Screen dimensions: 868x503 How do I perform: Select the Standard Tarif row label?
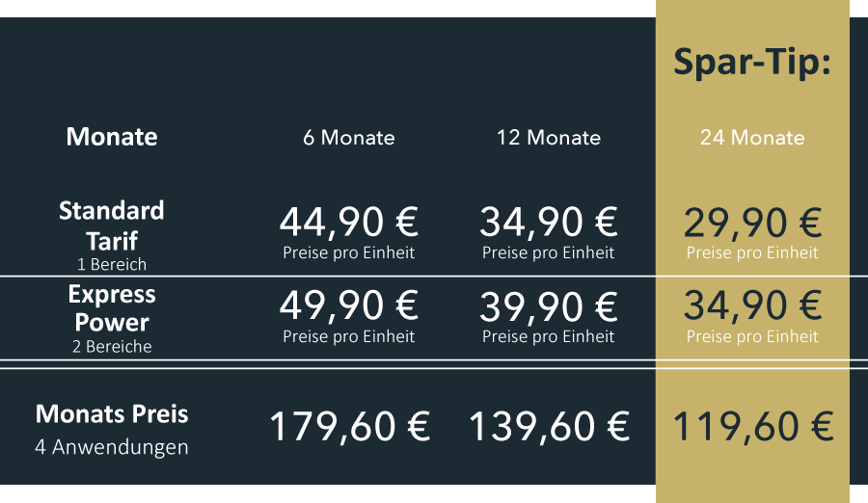click(x=112, y=225)
